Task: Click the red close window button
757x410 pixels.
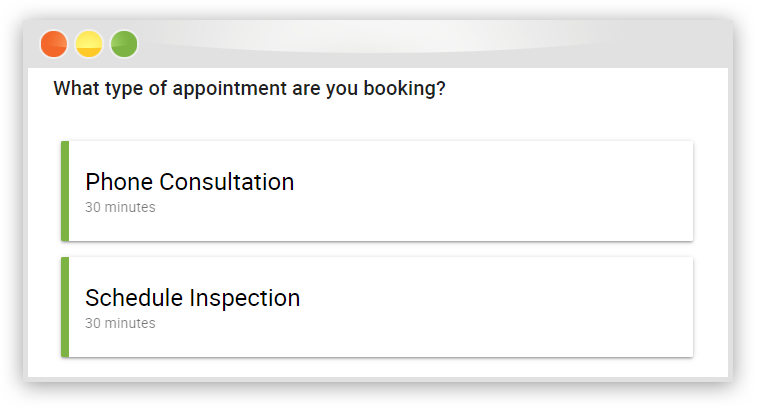Action: [54, 44]
